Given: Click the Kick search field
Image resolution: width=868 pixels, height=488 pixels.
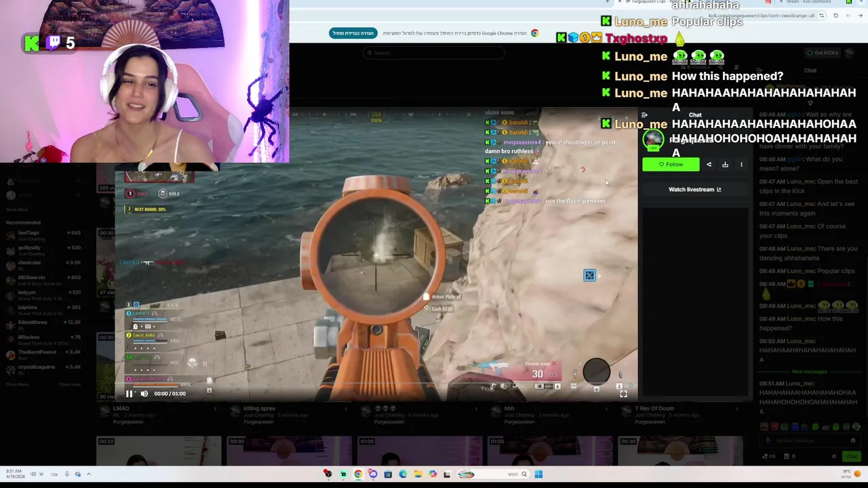Looking at the screenshot, I should (434, 53).
